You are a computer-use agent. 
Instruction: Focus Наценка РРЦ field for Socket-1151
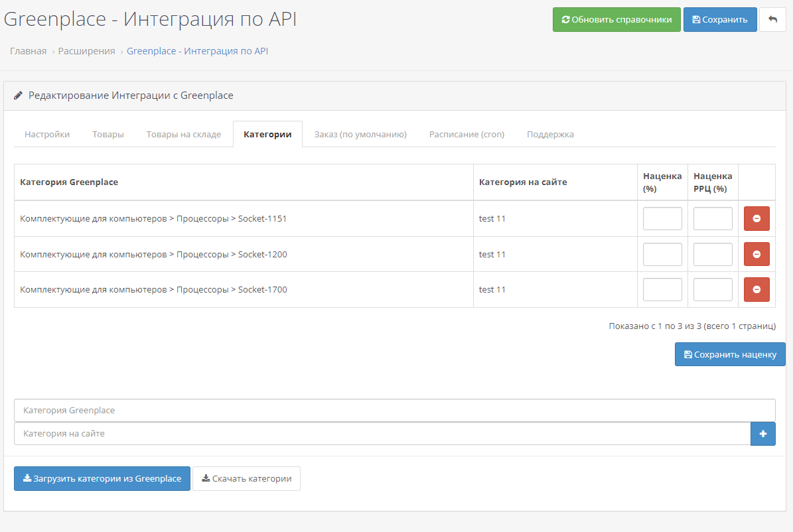pos(713,218)
